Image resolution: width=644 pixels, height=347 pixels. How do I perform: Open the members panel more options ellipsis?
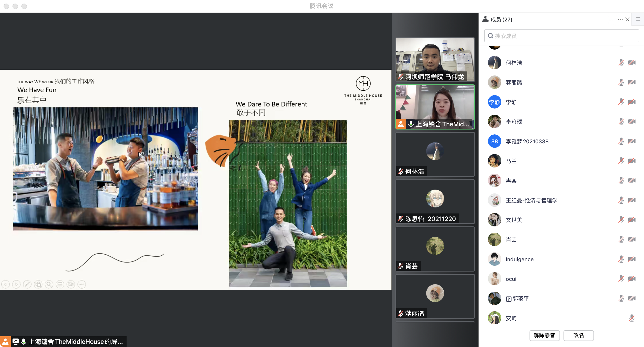[x=620, y=19]
